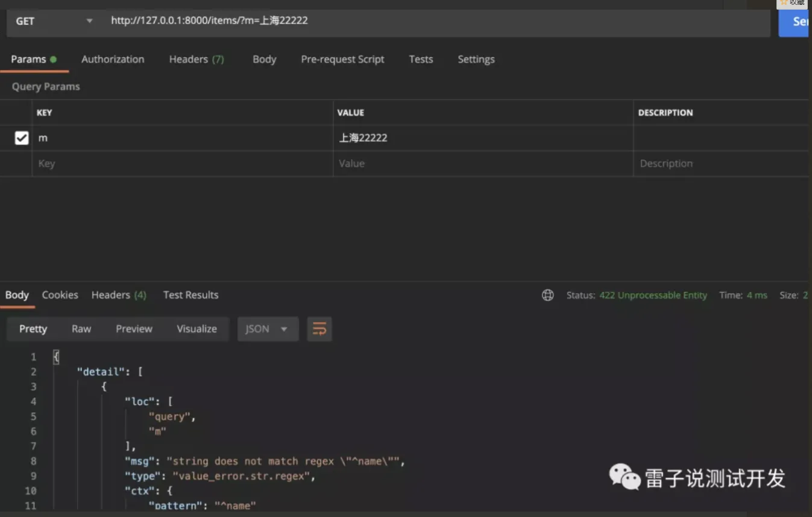
Task: Open the response Cookies tab
Action: [60, 295]
